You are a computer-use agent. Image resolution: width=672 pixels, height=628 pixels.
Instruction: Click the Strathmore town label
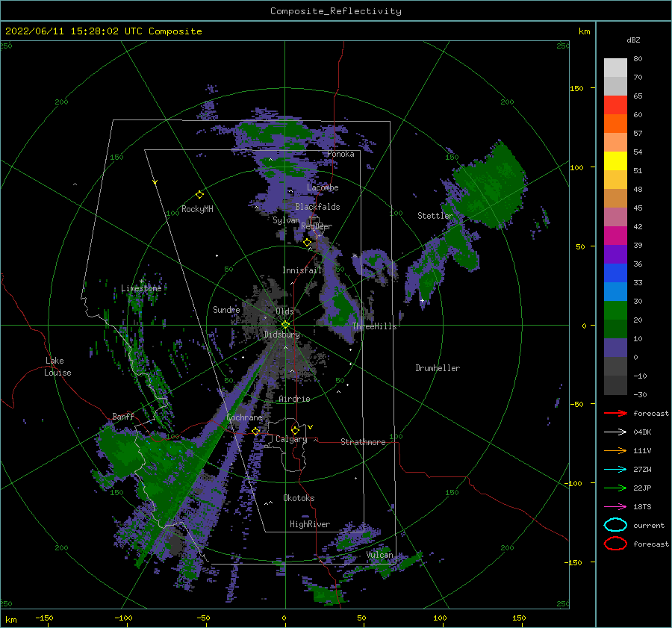(363, 442)
